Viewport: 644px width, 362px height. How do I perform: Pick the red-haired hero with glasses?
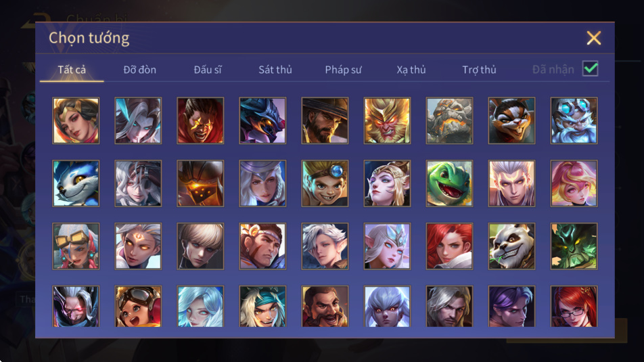(x=574, y=307)
